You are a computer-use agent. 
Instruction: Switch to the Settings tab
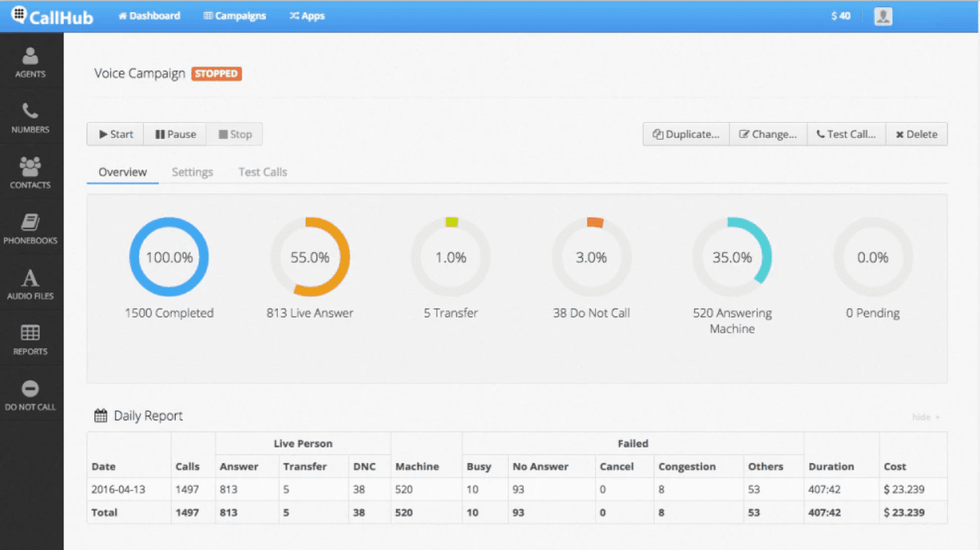(192, 172)
